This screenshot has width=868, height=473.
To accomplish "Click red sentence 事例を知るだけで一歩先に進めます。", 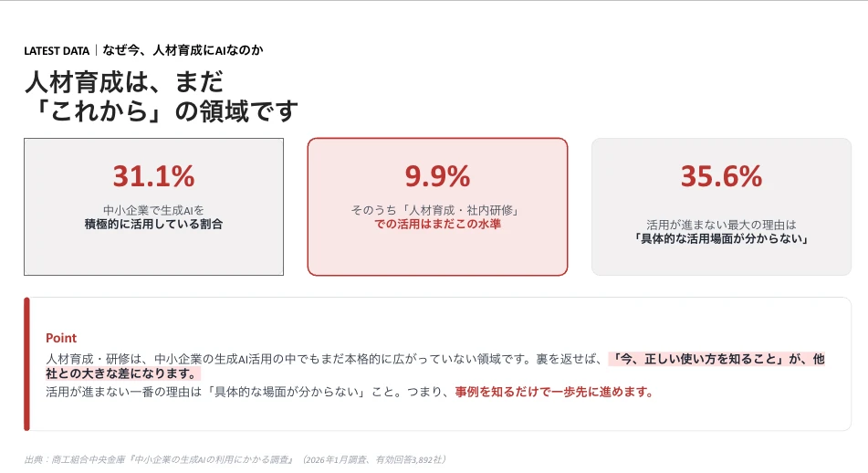I will (554, 392).
